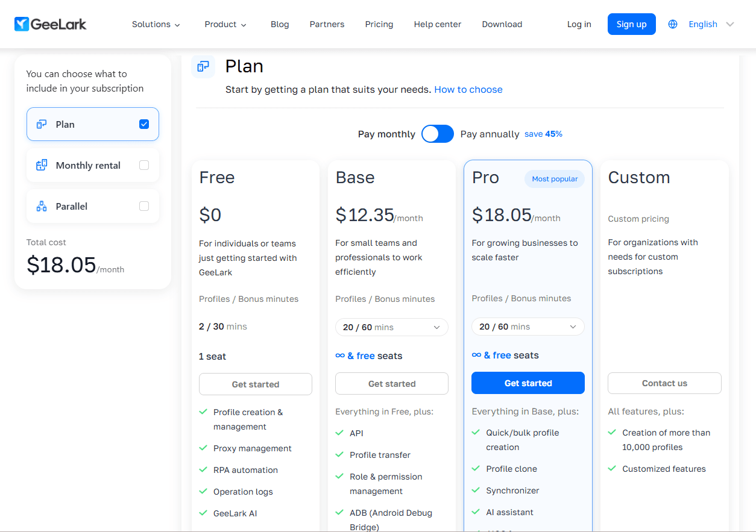Click the GeeLark bird logo
This screenshot has width=756, height=532.
tap(22, 24)
